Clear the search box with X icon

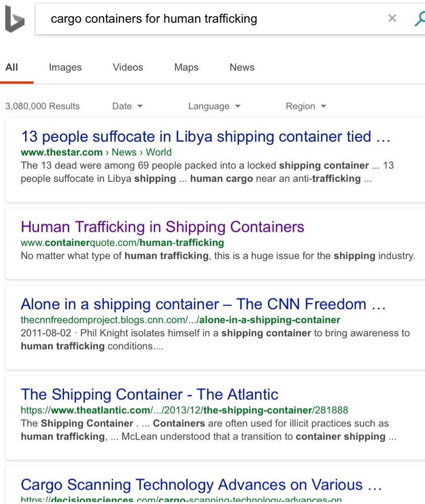392,18
